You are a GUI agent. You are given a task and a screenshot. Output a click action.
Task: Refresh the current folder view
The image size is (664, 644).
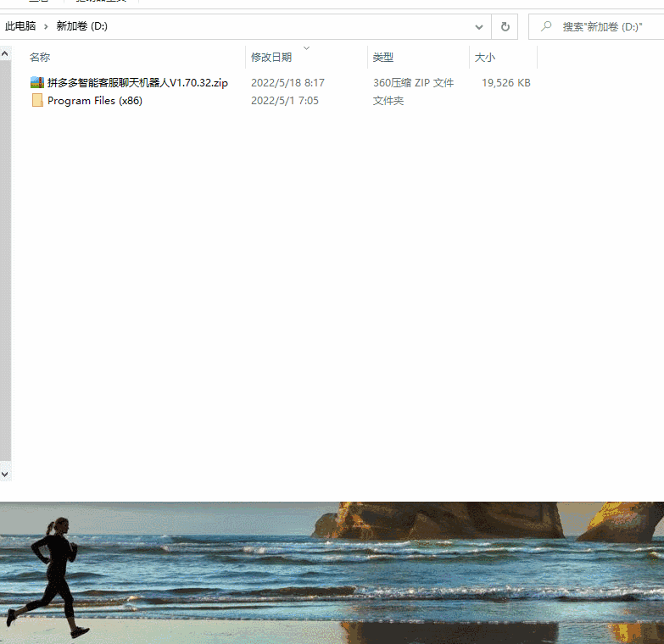(x=505, y=26)
